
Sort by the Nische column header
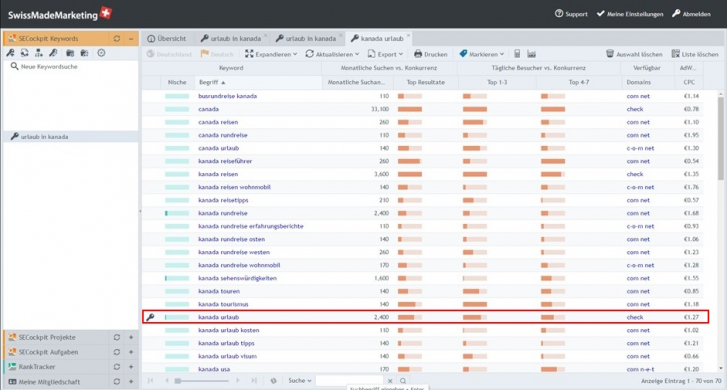coord(177,83)
